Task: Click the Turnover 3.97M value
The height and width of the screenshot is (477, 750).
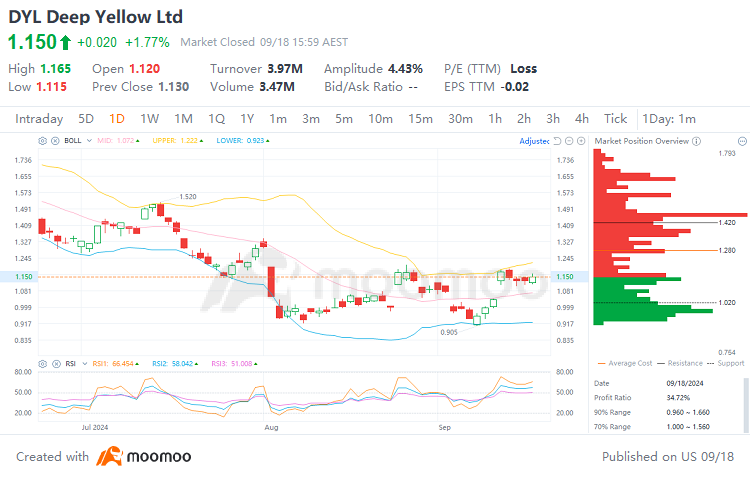Action: [x=285, y=69]
